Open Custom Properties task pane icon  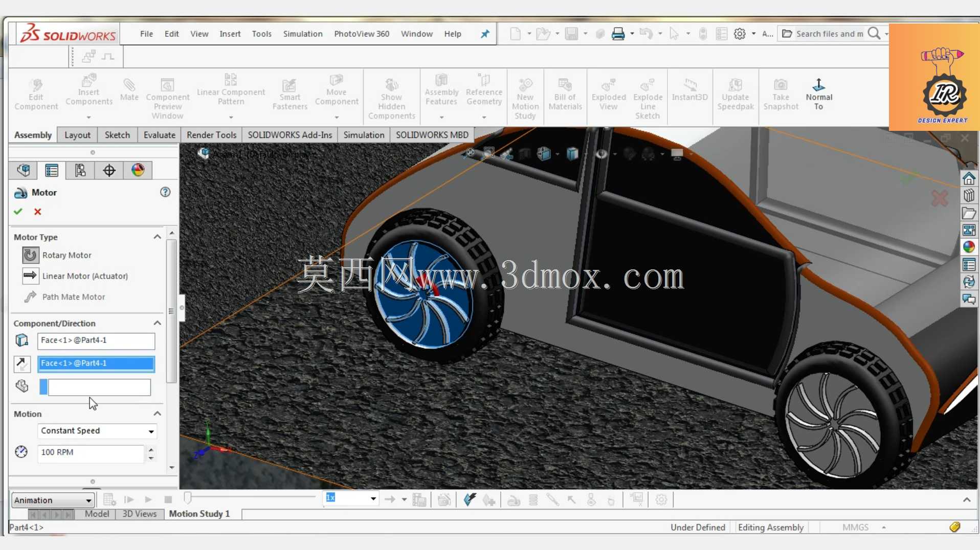969,265
